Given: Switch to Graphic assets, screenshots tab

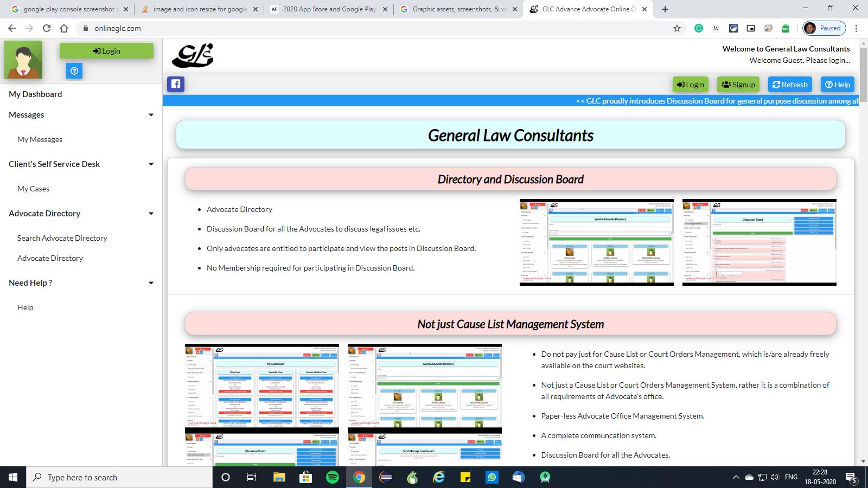Looking at the screenshot, I should coord(458,9).
